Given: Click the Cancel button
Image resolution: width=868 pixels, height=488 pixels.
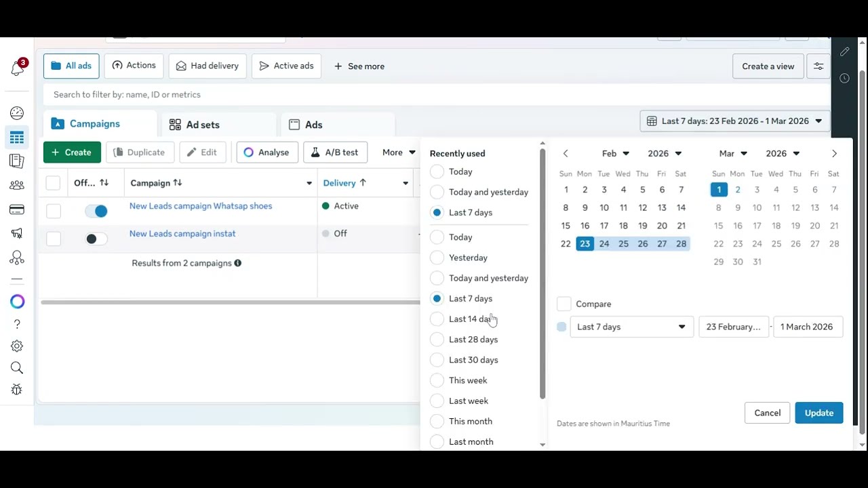Looking at the screenshot, I should click(x=768, y=413).
